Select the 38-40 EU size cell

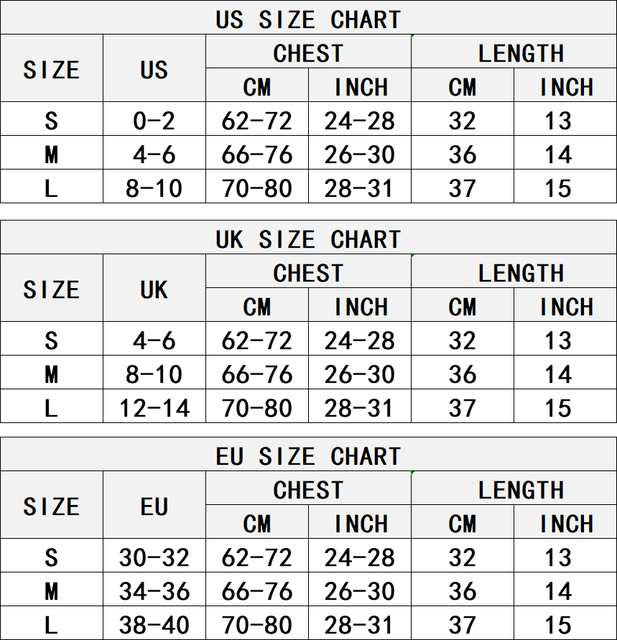tap(154, 625)
